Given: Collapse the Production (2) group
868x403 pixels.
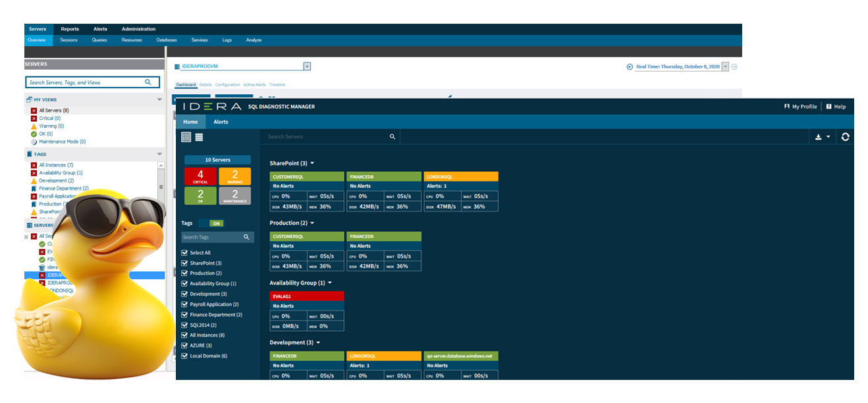Looking at the screenshot, I should click(x=312, y=223).
